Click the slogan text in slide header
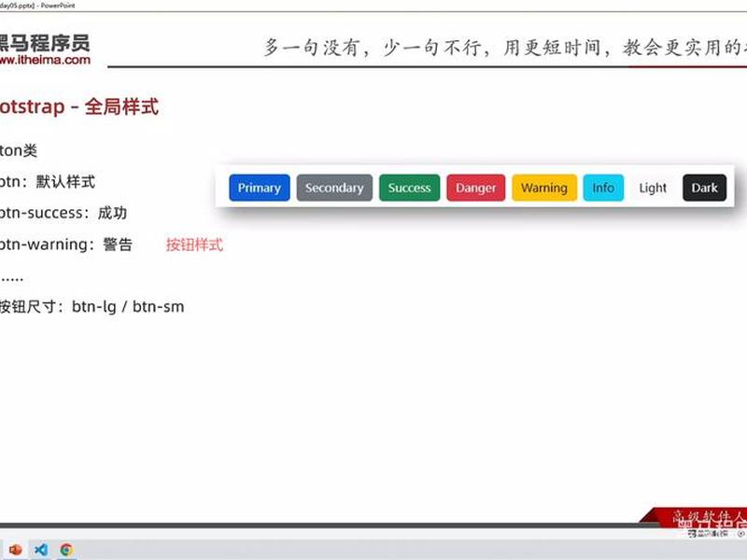Viewport: 747px width, 560px height. tap(505, 48)
